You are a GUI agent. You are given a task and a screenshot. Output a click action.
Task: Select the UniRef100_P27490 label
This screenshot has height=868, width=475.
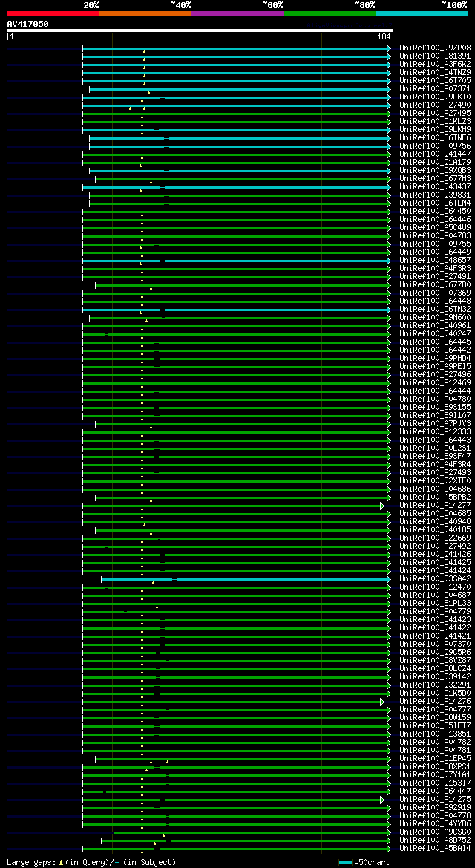(x=435, y=105)
